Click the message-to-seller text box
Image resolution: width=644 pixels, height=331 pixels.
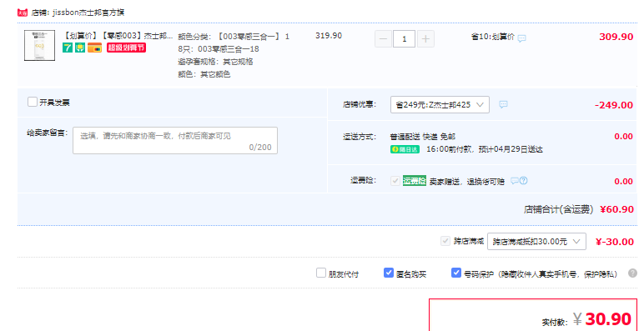(175, 140)
